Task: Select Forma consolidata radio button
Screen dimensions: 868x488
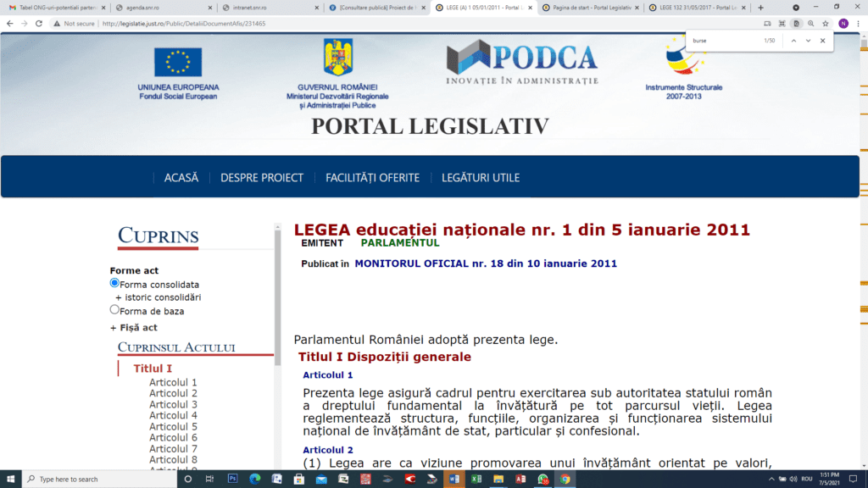Action: click(114, 283)
